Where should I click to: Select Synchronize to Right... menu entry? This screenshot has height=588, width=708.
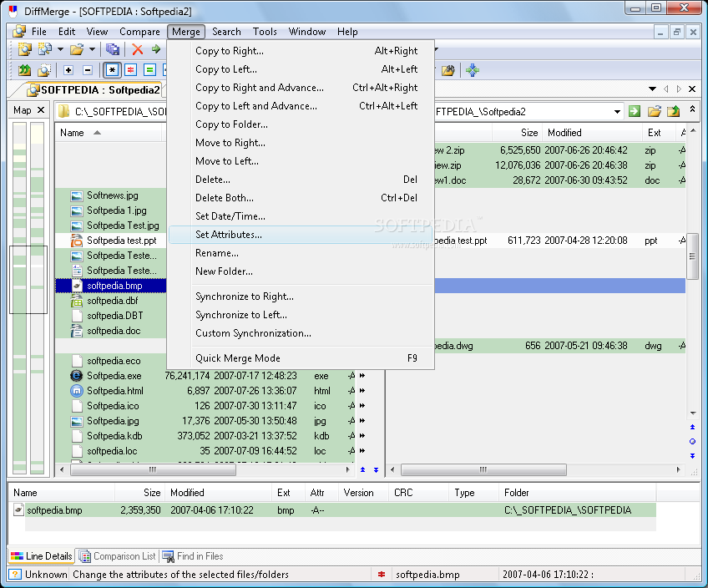tap(244, 297)
